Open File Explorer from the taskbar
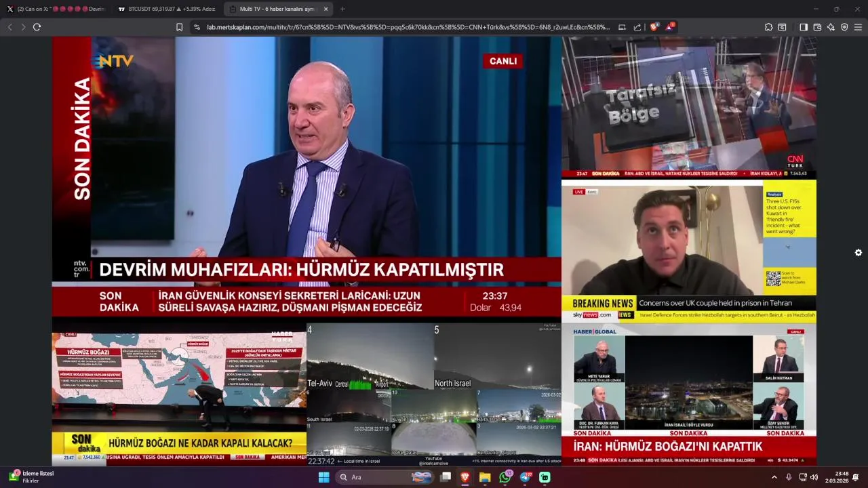Image resolution: width=868 pixels, height=488 pixels. tap(485, 477)
